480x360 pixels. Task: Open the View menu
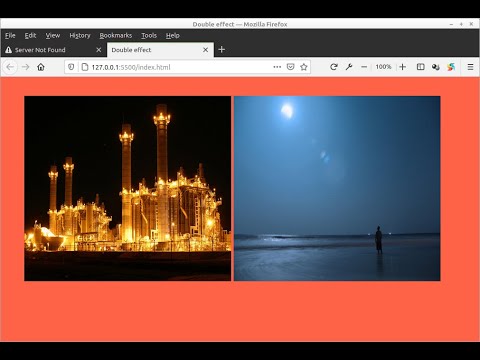click(53, 35)
